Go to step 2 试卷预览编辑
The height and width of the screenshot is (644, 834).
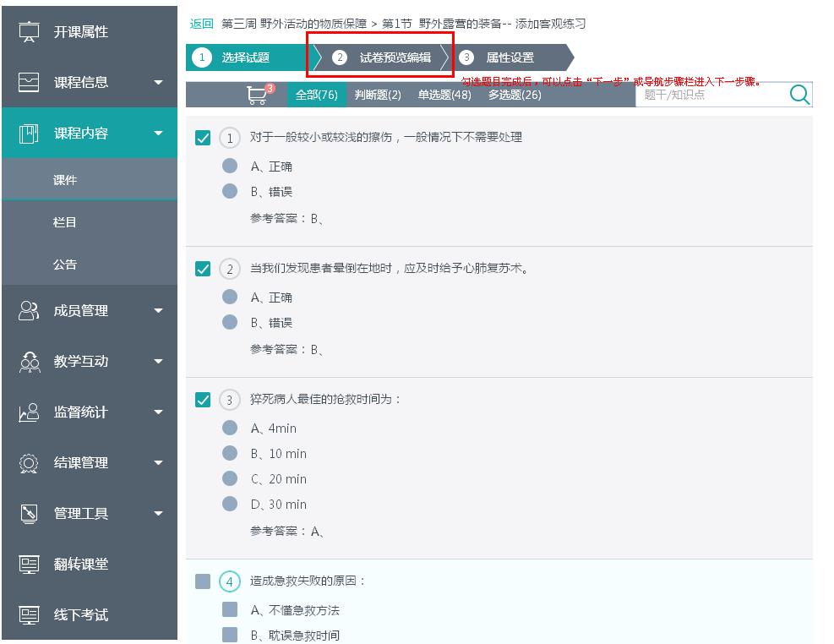coord(385,57)
